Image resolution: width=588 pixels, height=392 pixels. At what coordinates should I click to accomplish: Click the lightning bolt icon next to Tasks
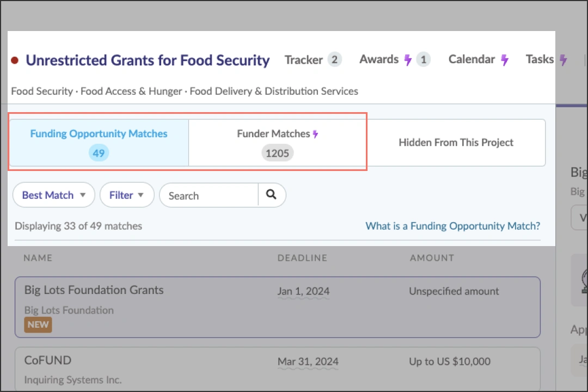[x=563, y=59]
